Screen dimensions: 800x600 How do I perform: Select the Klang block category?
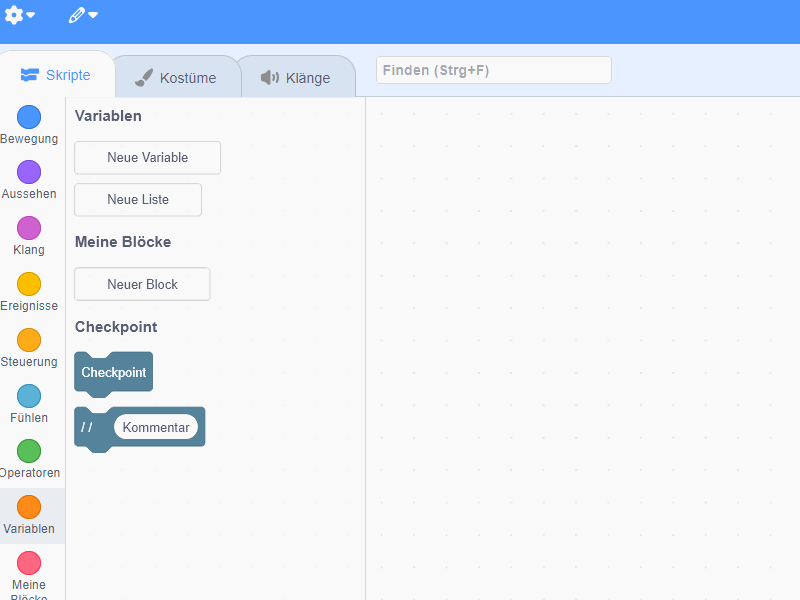[29, 236]
